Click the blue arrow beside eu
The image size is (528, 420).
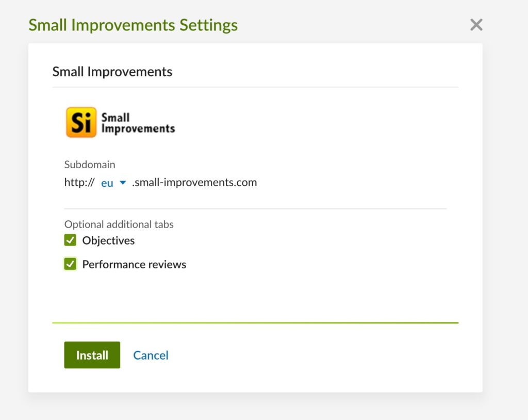[123, 183]
